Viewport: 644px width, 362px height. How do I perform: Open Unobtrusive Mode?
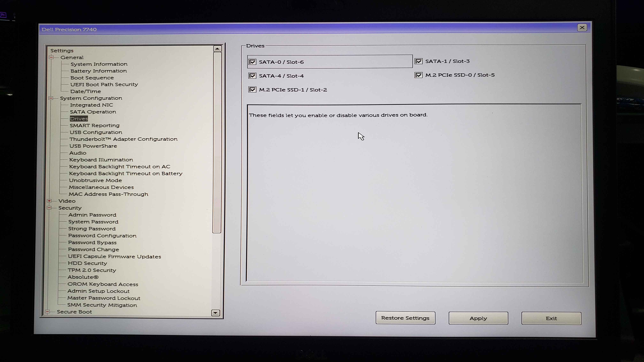pos(95,180)
